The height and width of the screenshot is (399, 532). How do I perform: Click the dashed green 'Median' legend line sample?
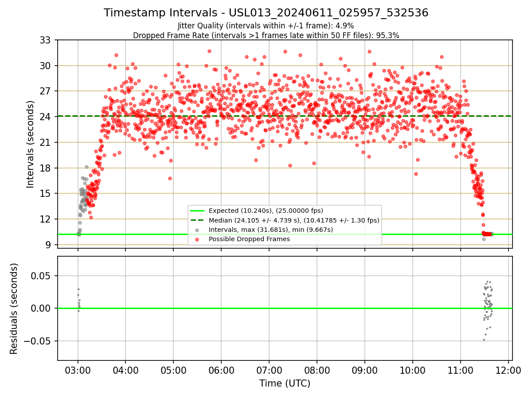pyautogui.click(x=197, y=220)
